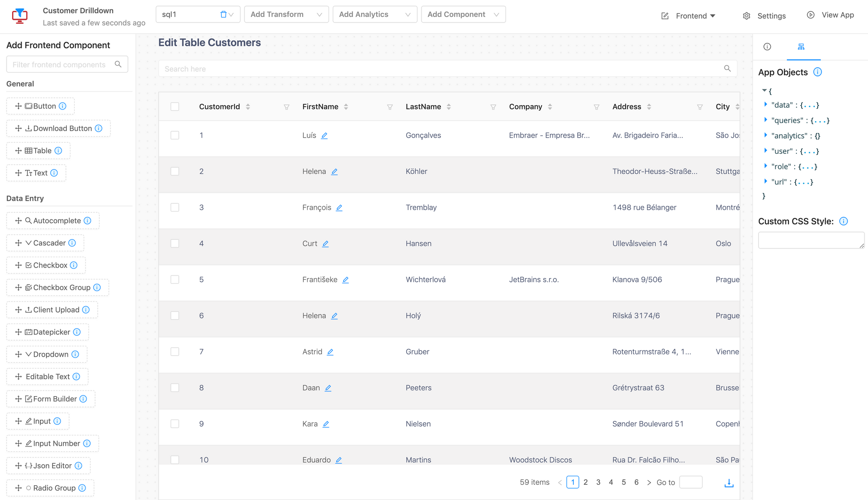
Task: Open the Add Transform dropdown
Action: pos(286,14)
